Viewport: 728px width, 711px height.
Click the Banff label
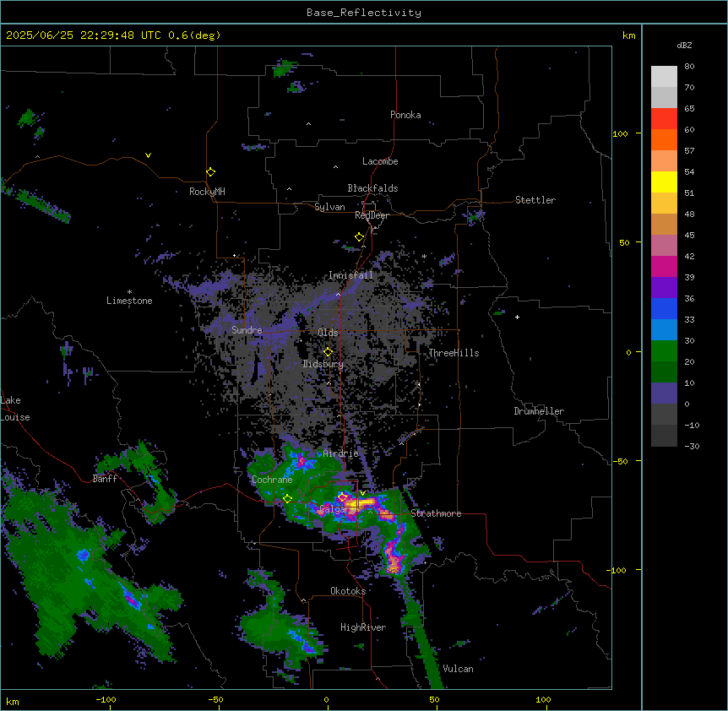[x=105, y=479]
